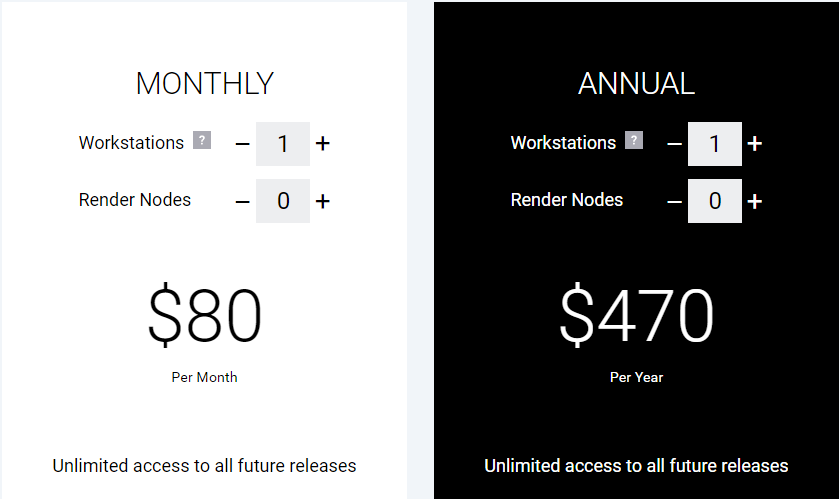The width and height of the screenshot is (840, 499).
Task: Select the Annual Workstations quantity field
Action: pos(715,144)
